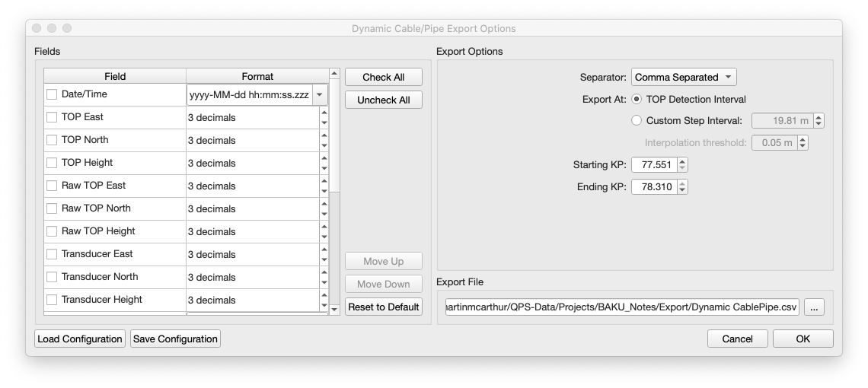Check the Transducer East field checkbox
The height and width of the screenshot is (388, 868).
click(x=52, y=254)
